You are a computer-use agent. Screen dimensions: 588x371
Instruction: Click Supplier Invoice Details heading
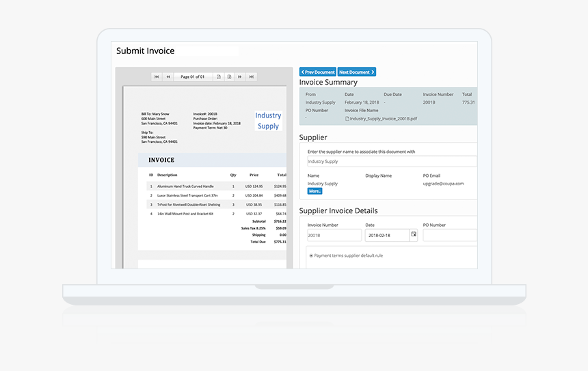338,210
